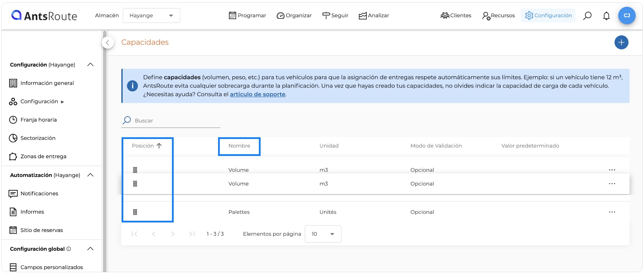Go to previous page of results
The height and width of the screenshot is (274, 644).
(154, 234)
